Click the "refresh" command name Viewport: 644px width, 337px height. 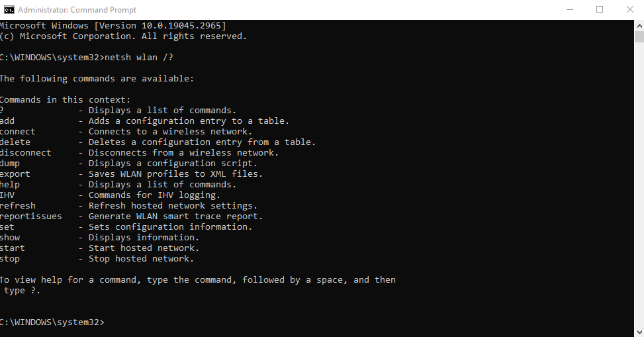18,206
